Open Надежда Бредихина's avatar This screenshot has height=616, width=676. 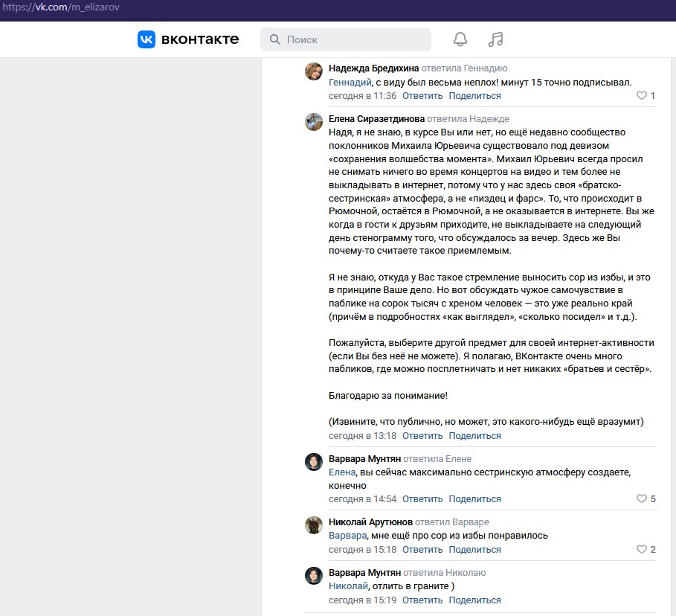[314, 71]
